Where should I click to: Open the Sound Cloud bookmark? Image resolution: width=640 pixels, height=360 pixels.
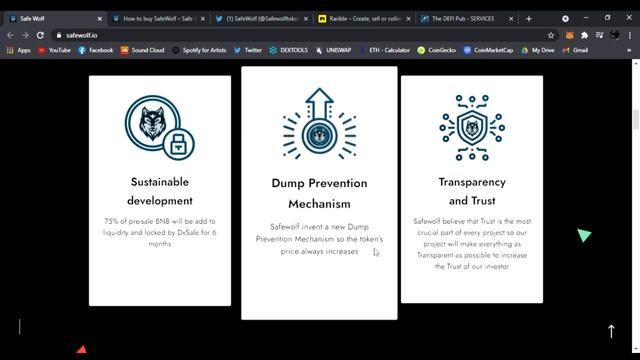pos(142,50)
